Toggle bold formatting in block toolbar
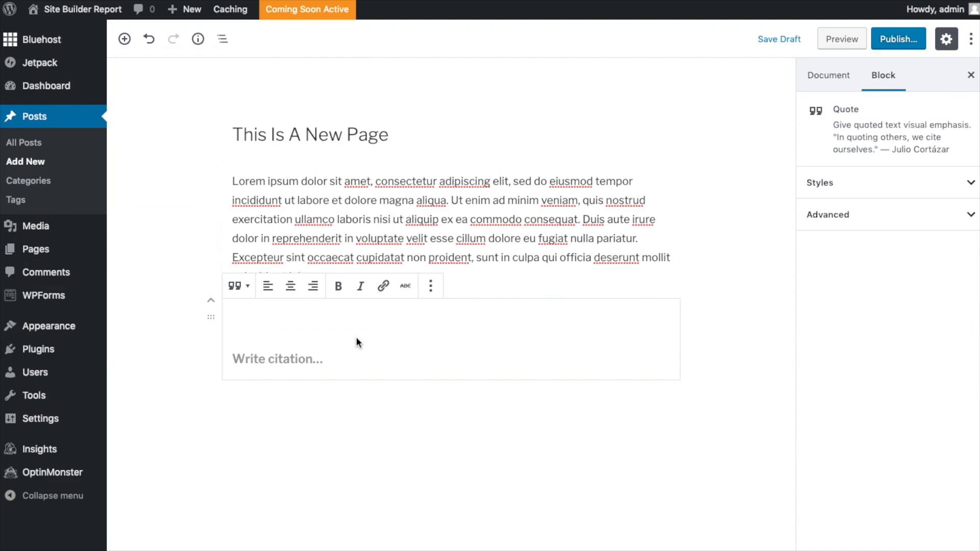 click(x=338, y=286)
